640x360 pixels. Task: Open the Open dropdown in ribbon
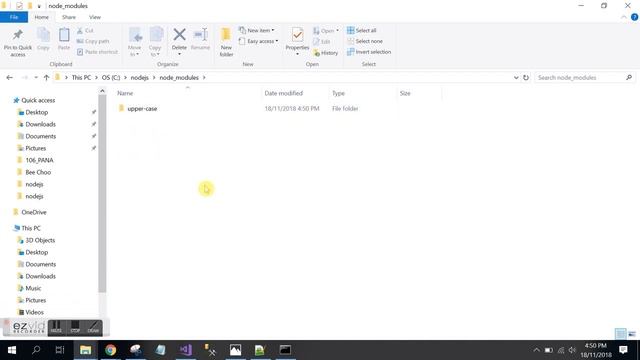326,31
